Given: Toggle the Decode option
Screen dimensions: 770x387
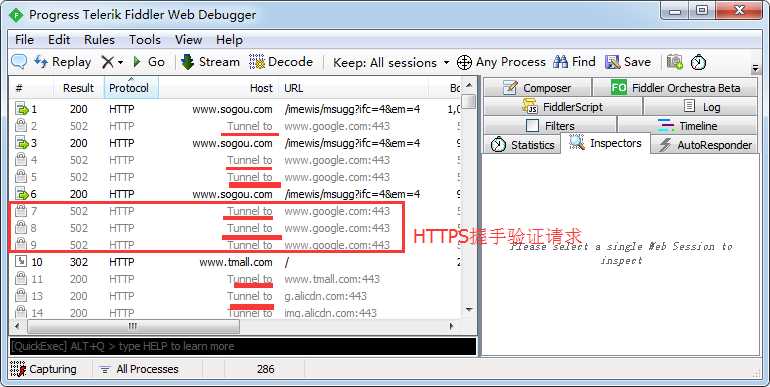Looking at the screenshot, I should tap(281, 62).
